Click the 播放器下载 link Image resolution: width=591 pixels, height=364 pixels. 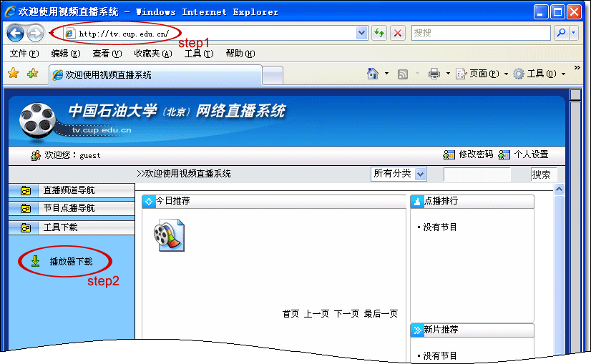tap(70, 262)
